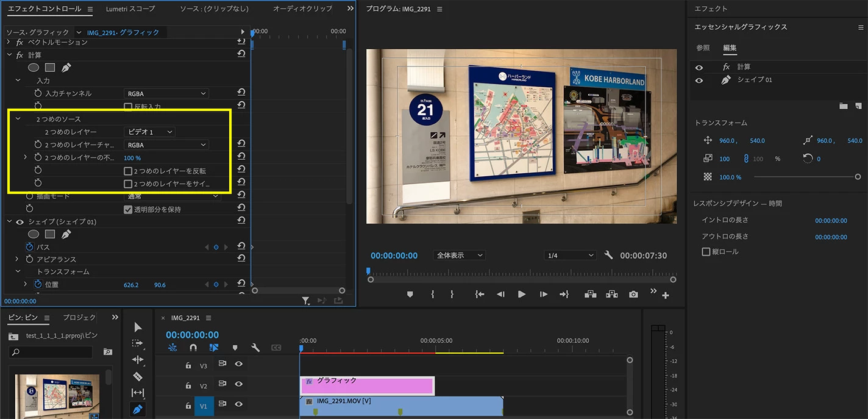868x419 pixels.
Task: Open 入力チャンネル RGBA dropdown
Action: [166, 93]
